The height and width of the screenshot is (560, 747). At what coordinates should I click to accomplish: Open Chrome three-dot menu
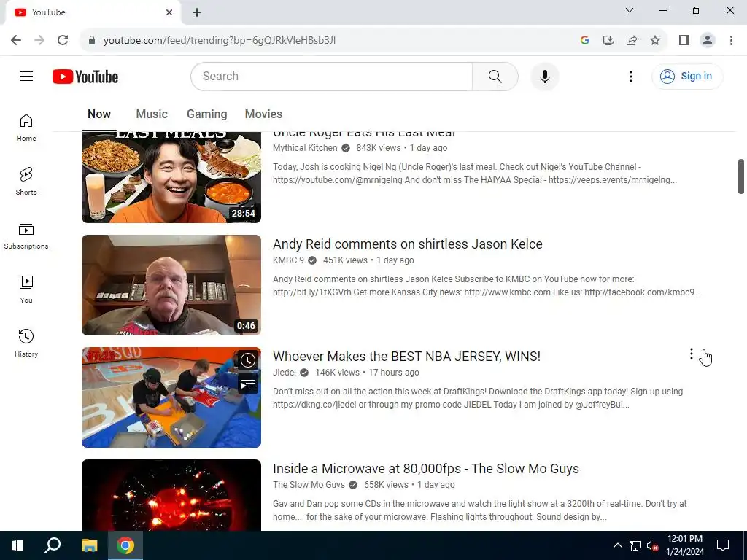(x=731, y=41)
